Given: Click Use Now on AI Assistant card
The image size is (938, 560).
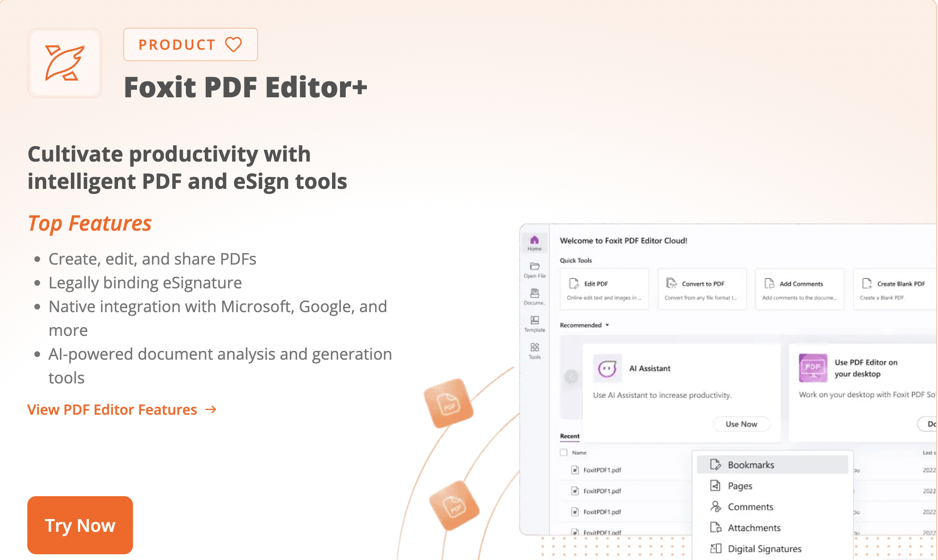Looking at the screenshot, I should coord(742,424).
